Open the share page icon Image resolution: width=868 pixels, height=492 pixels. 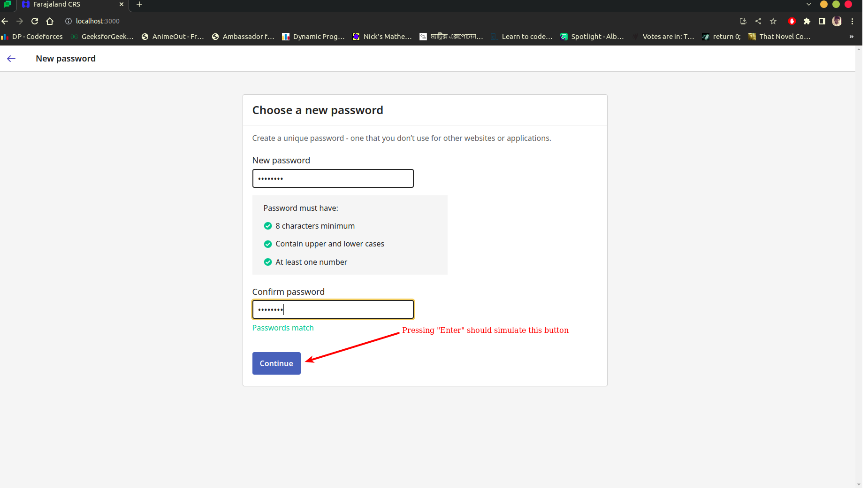click(758, 21)
